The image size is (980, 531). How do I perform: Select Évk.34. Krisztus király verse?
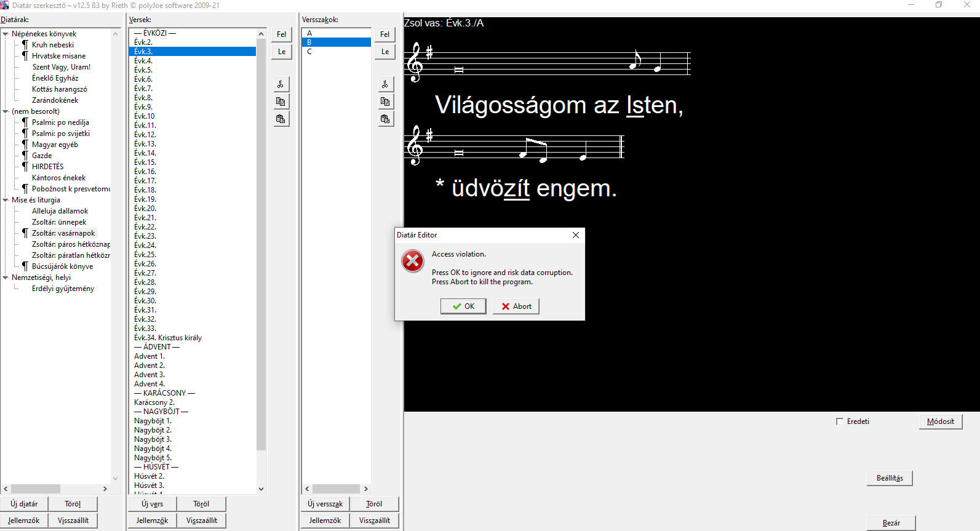tap(168, 338)
